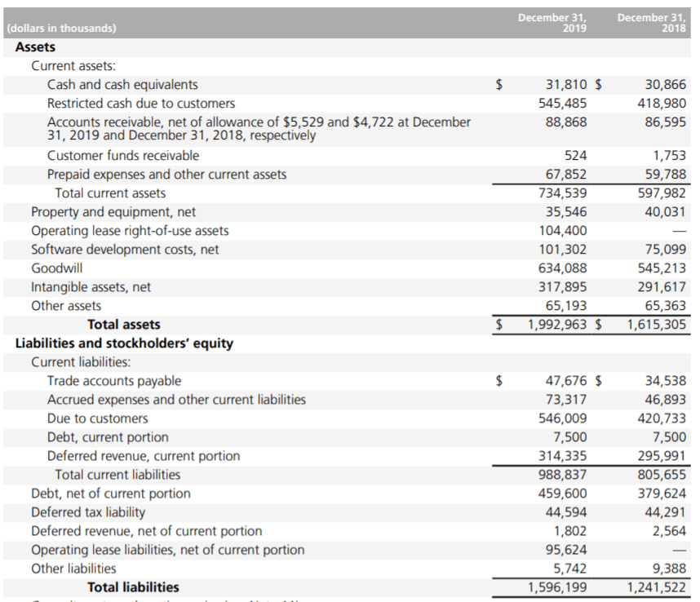Select the property value 35,546
Screen dimensions: 700x602
click(x=566, y=211)
